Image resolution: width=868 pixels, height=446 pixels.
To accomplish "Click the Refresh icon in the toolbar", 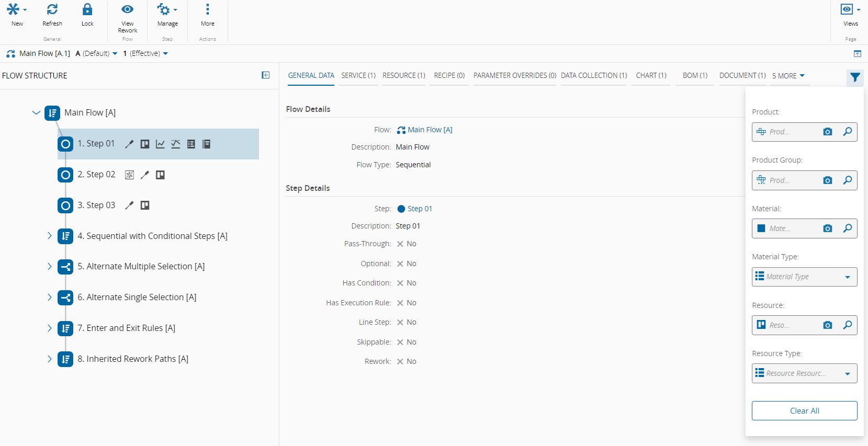I will 52,10.
